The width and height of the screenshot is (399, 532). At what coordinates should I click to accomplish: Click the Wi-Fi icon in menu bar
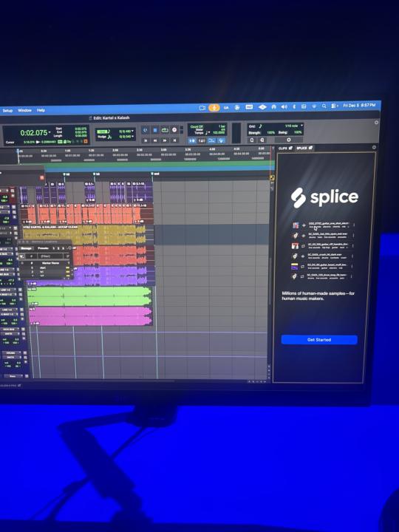314,106
